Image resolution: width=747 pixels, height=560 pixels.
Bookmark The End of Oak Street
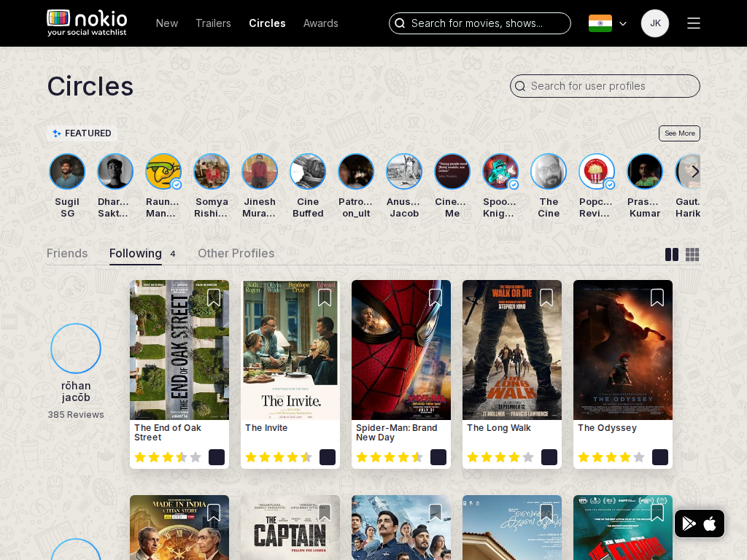click(214, 297)
